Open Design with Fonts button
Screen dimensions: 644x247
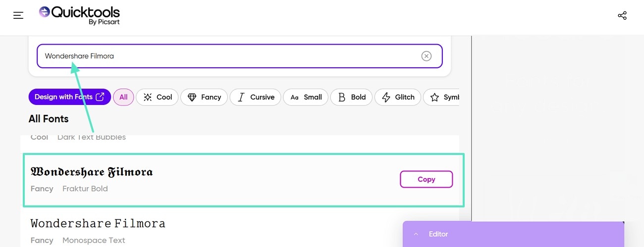[x=69, y=97]
